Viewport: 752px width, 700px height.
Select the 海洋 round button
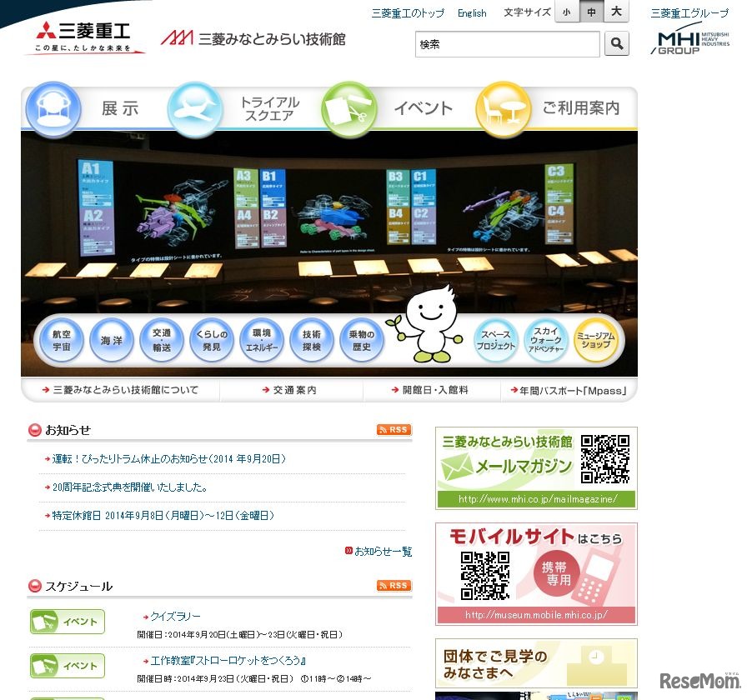(111, 340)
